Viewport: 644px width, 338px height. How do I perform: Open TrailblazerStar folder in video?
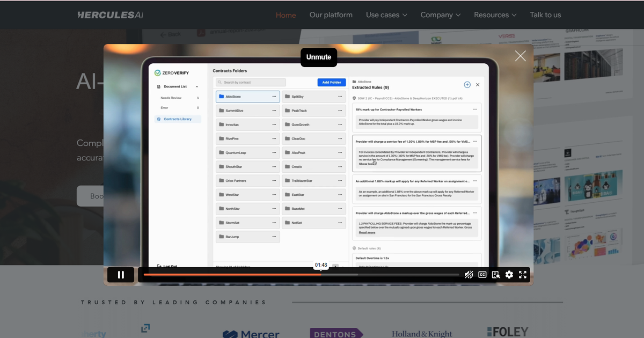click(x=314, y=181)
